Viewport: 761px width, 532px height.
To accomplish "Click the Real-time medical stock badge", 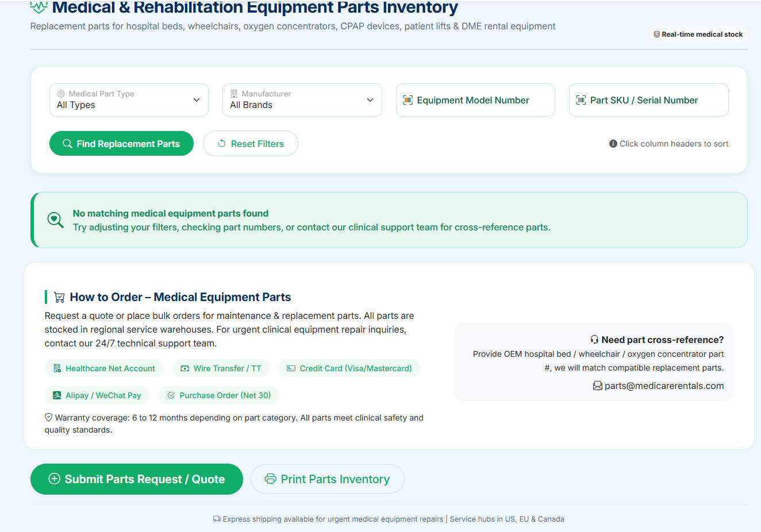I will point(698,34).
